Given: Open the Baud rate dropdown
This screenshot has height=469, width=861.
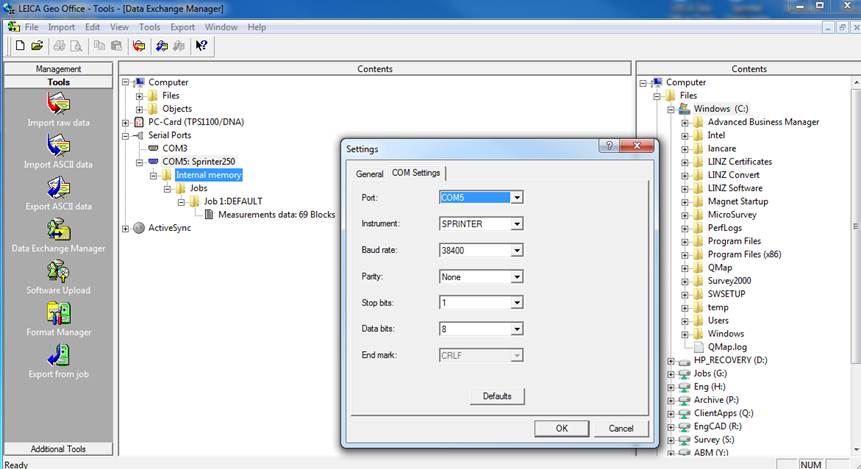Looking at the screenshot, I should pos(516,250).
